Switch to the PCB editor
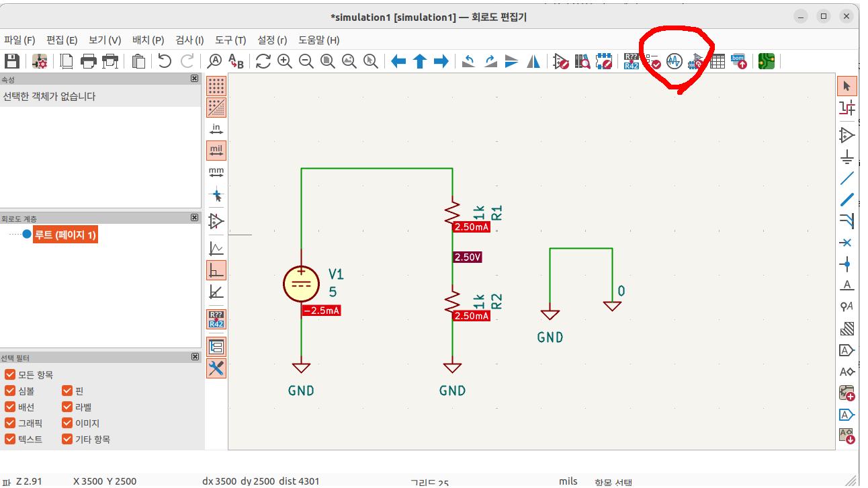The image size is (868, 488). pyautogui.click(x=766, y=62)
